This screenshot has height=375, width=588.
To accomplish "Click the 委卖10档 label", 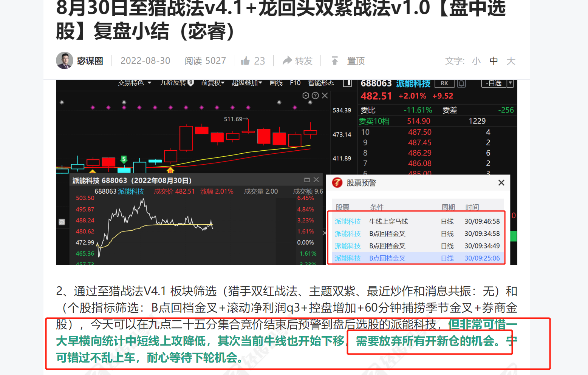I will click(x=374, y=121).
